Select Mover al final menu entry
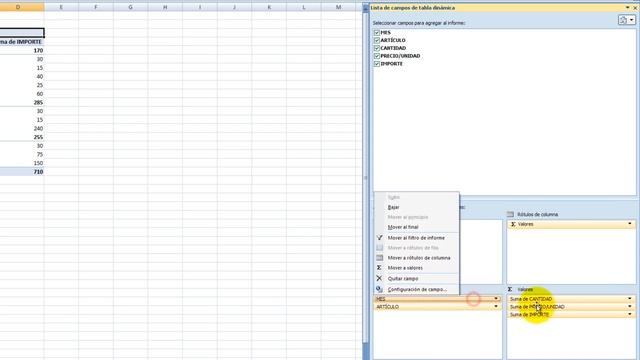The width and height of the screenshot is (640, 360). point(417,227)
